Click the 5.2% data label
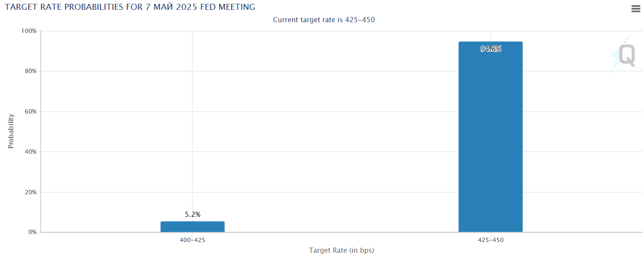This screenshot has width=644, height=254. pos(192,215)
